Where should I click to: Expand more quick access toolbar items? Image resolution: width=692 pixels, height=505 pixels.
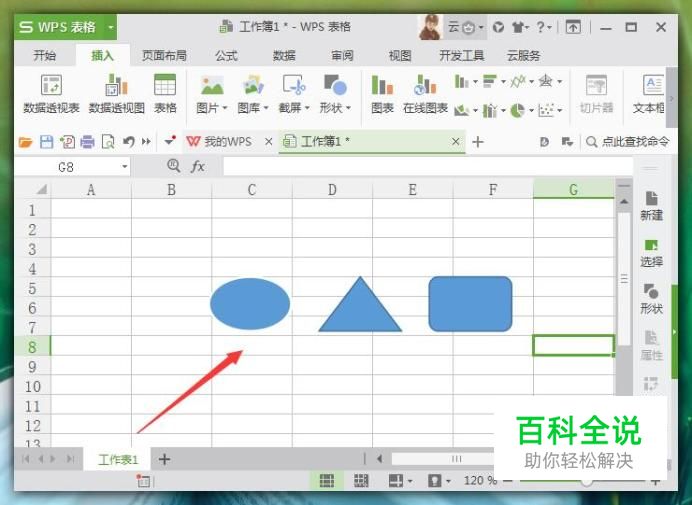pyautogui.click(x=147, y=142)
